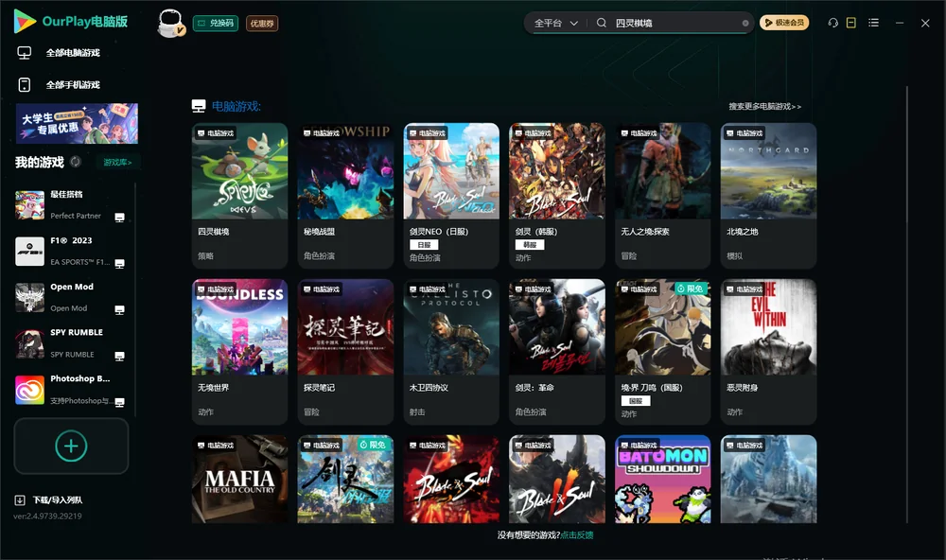
Task: Click the yellow notes icon in the title bar
Action: pyautogui.click(x=851, y=23)
